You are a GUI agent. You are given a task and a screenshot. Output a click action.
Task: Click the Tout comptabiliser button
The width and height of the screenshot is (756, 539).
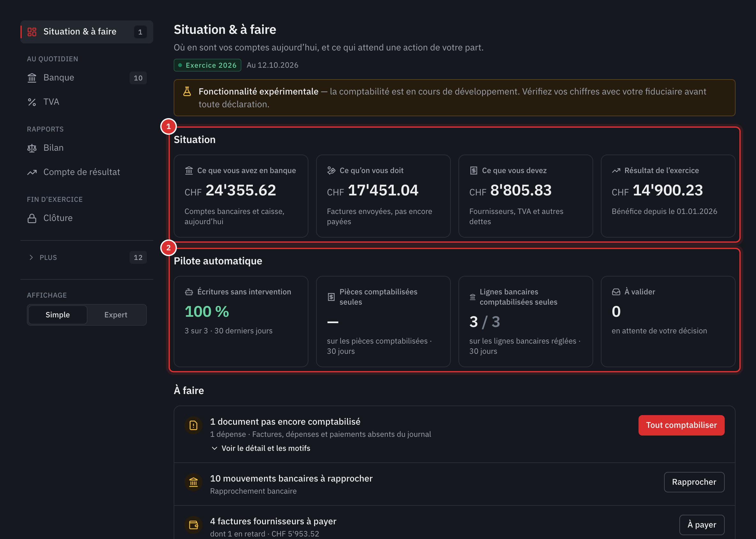coord(681,425)
